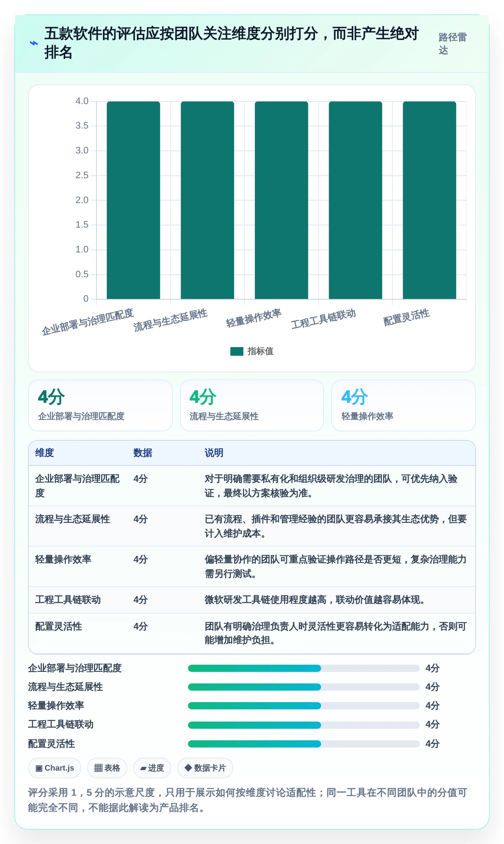Image resolution: width=504 pixels, height=844 pixels.
Task: Click the 数据 table column header
Action: [143, 453]
